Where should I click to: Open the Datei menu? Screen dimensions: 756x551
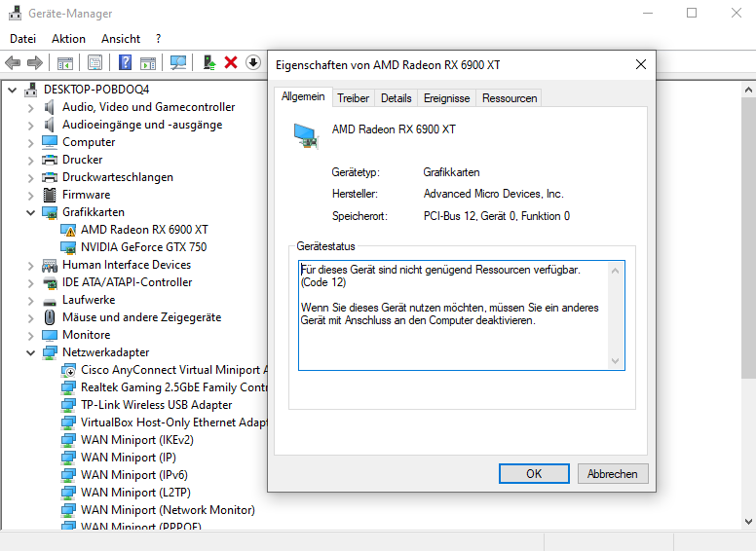click(22, 39)
